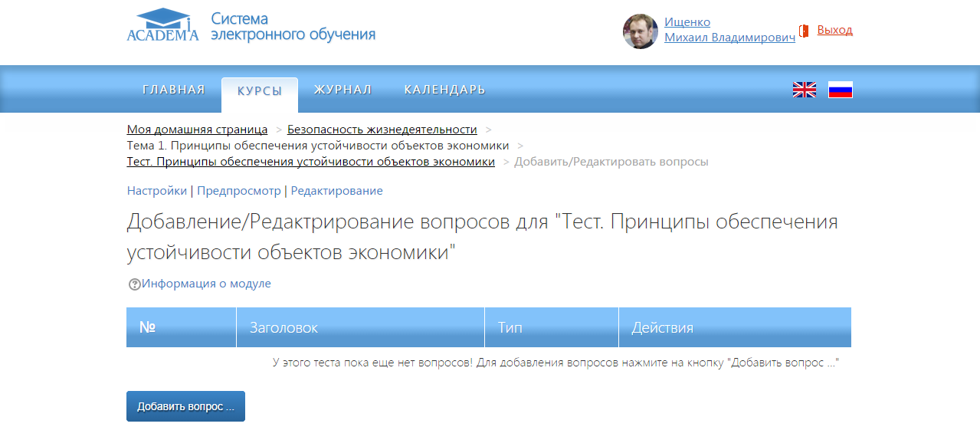Screen dimensions: 980x440
Task: Open Информация о модуле link
Action: [206, 284]
